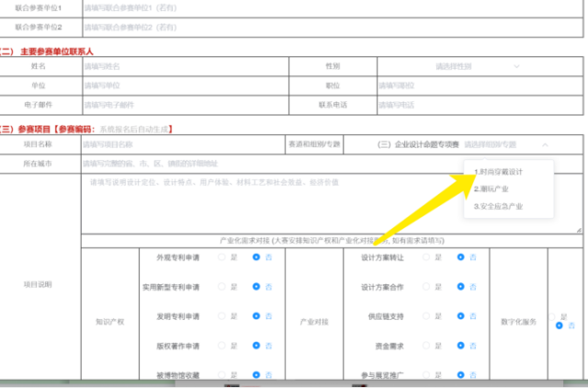Select 否 for 数字化服务
This screenshot has height=388, width=588.
[560, 325]
